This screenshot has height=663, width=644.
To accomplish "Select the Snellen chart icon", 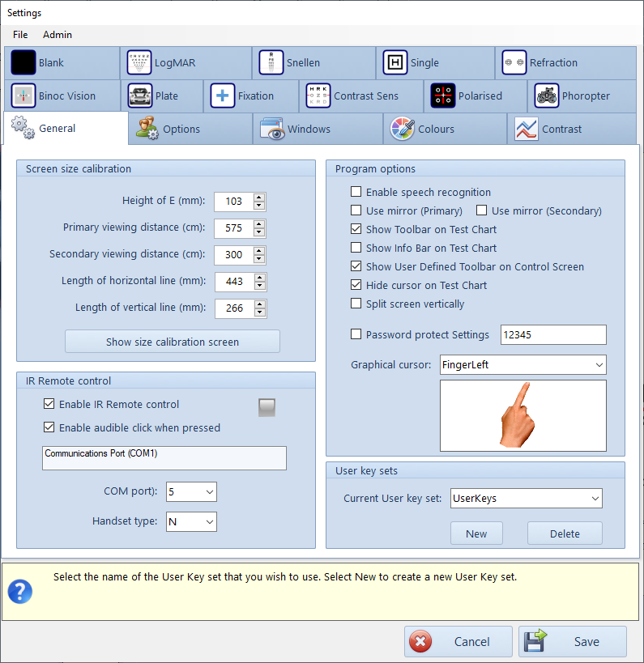I will point(271,63).
